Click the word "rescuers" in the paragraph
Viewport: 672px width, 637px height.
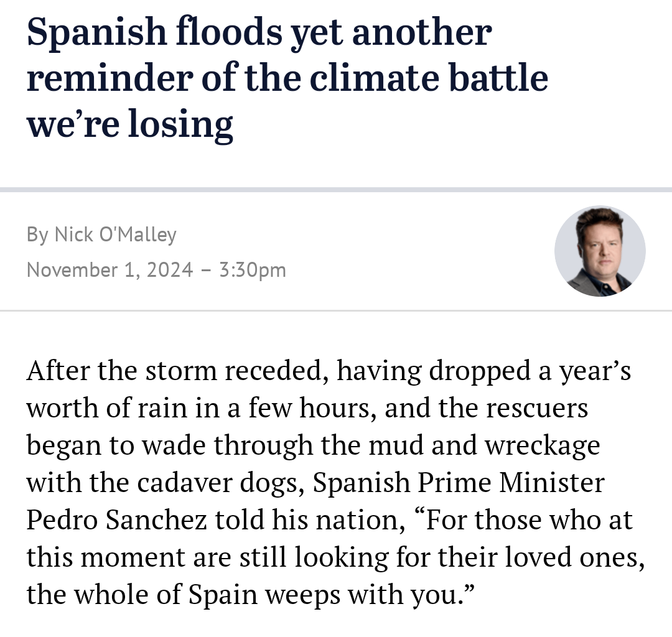click(534, 408)
